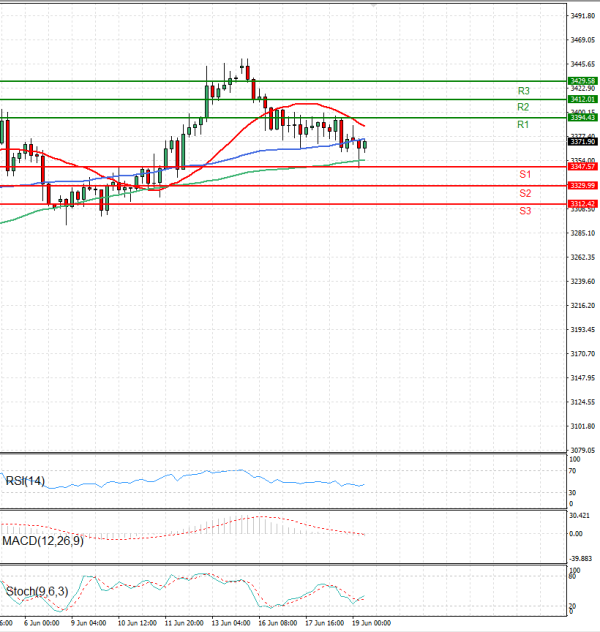Click the S3 support label
Screen dimensions: 600x632
524,211
